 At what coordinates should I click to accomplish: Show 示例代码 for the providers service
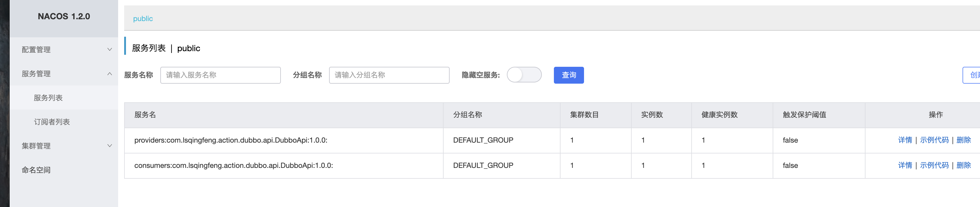click(x=934, y=140)
